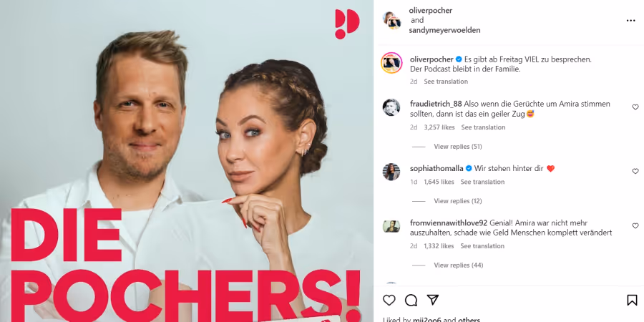Image resolution: width=644 pixels, height=322 pixels.
Task: Open oliverpocher's story ring avatar
Action: 391,63
